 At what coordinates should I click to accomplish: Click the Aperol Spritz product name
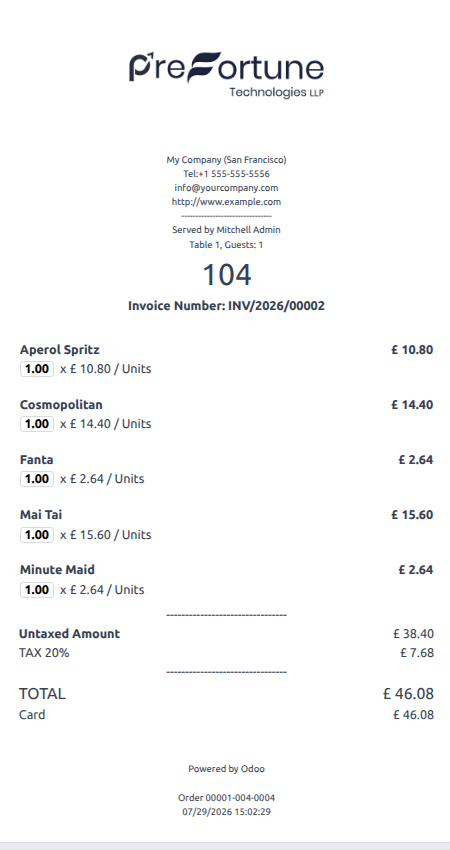click(60, 350)
